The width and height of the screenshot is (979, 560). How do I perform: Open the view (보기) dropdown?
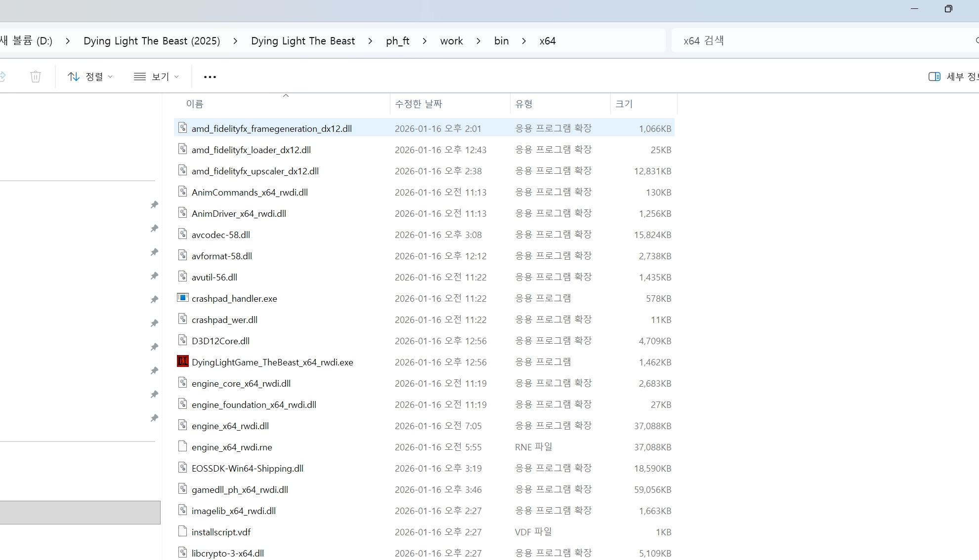tap(156, 77)
